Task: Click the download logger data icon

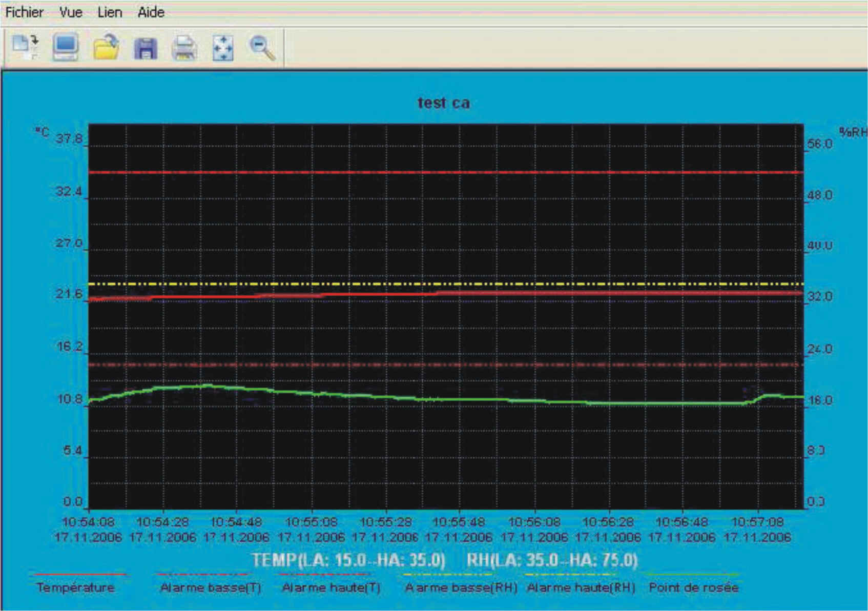Action: (x=25, y=47)
